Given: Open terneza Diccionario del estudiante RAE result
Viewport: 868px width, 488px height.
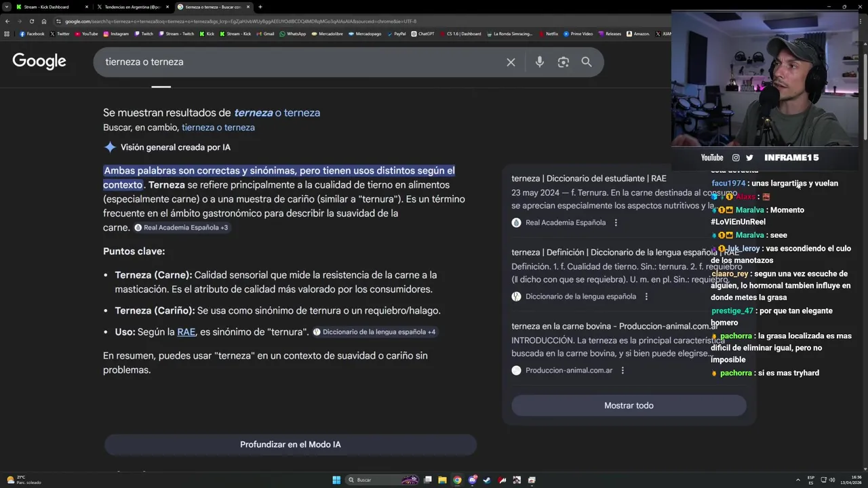Looking at the screenshot, I should point(589,178).
